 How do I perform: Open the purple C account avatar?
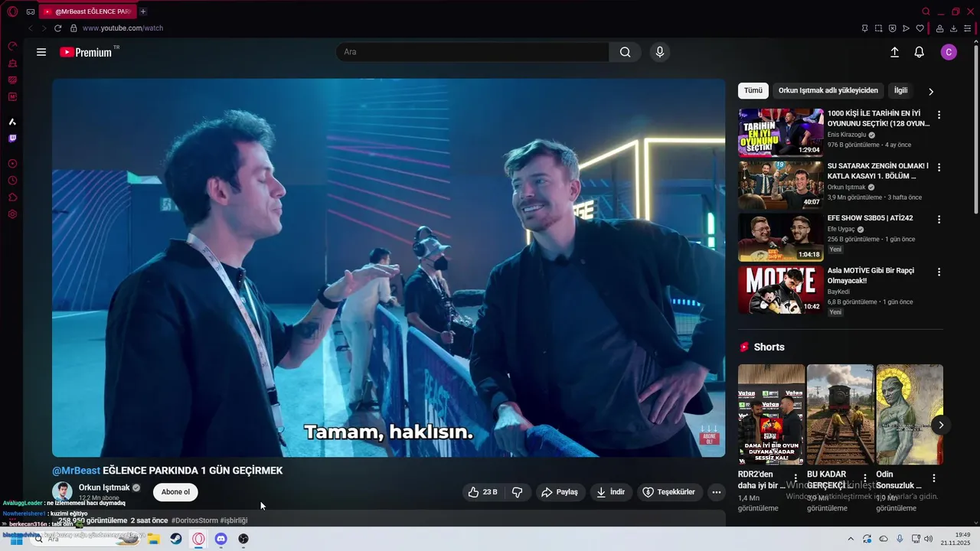(x=949, y=52)
